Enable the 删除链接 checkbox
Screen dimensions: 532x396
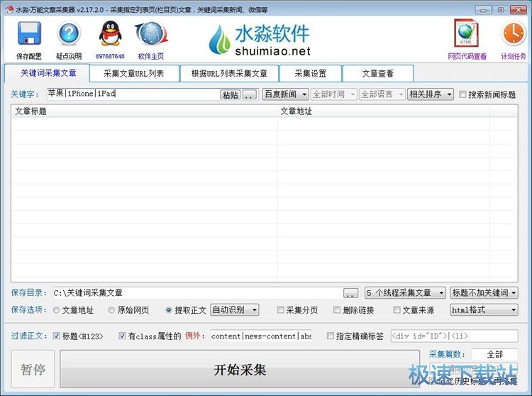click(x=336, y=310)
